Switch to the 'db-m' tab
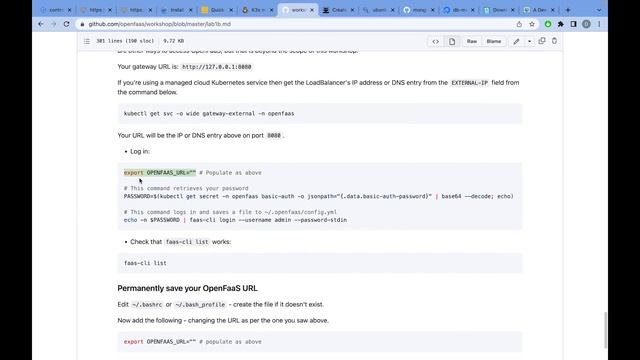 click(459, 10)
